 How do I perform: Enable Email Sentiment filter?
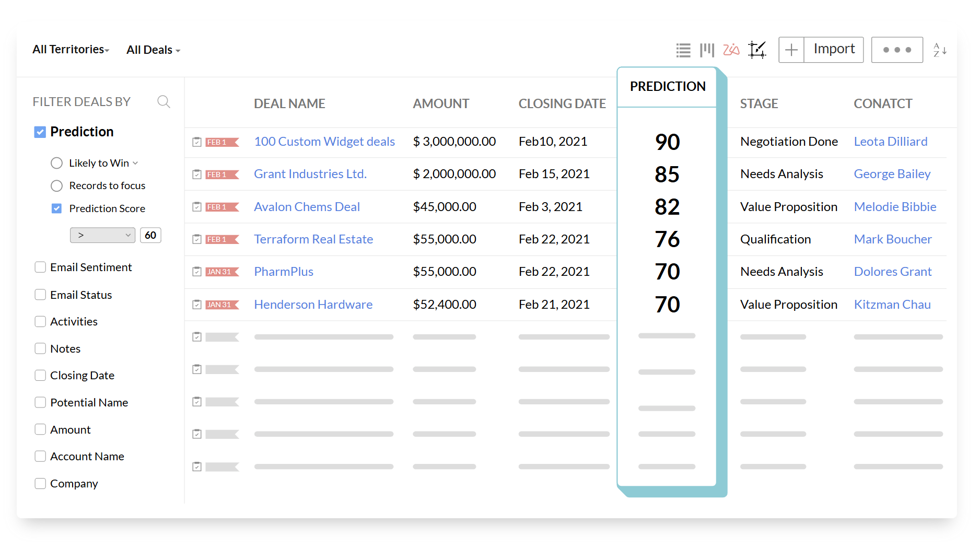tap(40, 267)
